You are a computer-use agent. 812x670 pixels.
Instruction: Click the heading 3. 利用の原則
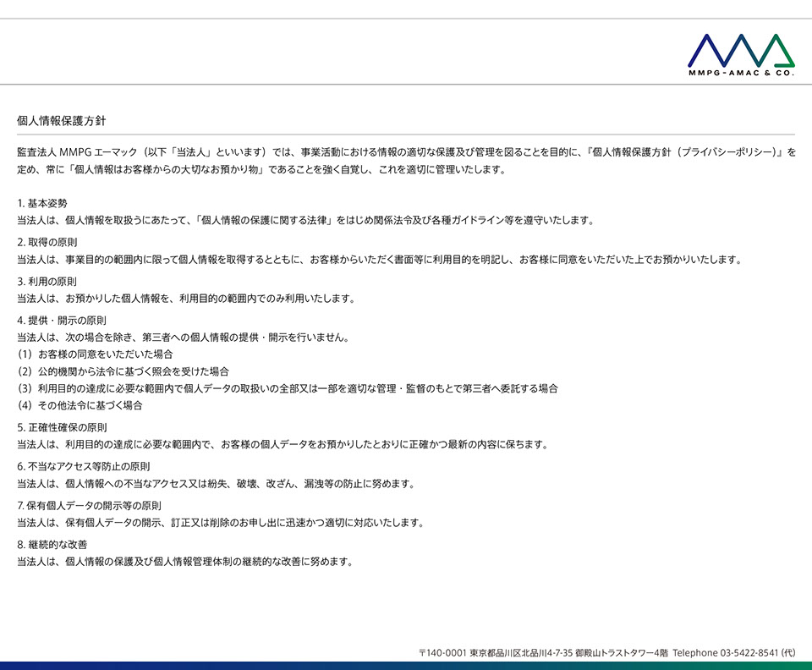click(x=47, y=282)
